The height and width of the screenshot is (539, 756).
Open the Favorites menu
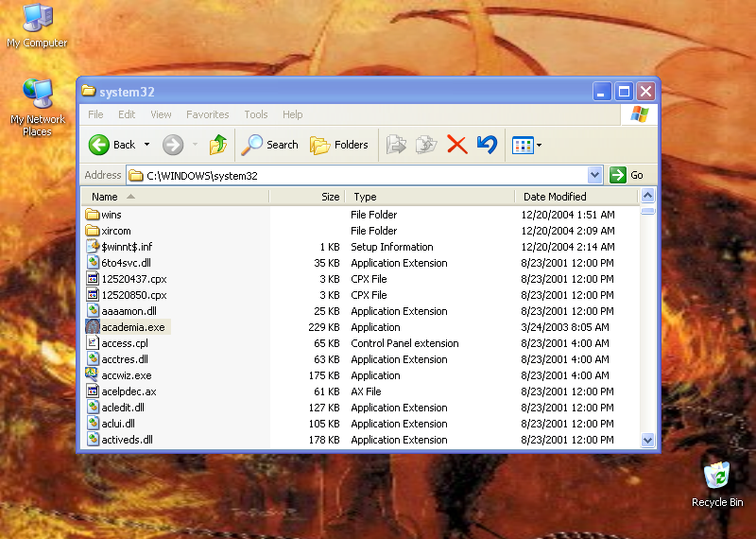click(x=207, y=114)
